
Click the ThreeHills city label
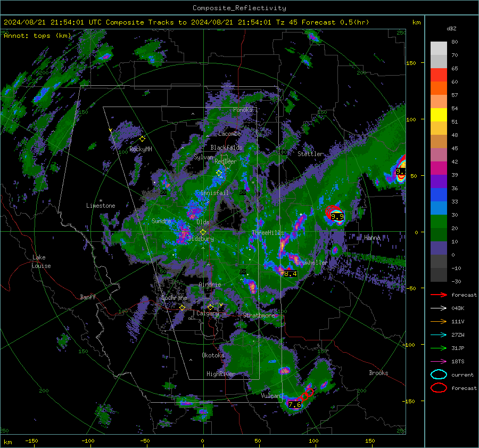pyautogui.click(x=268, y=233)
